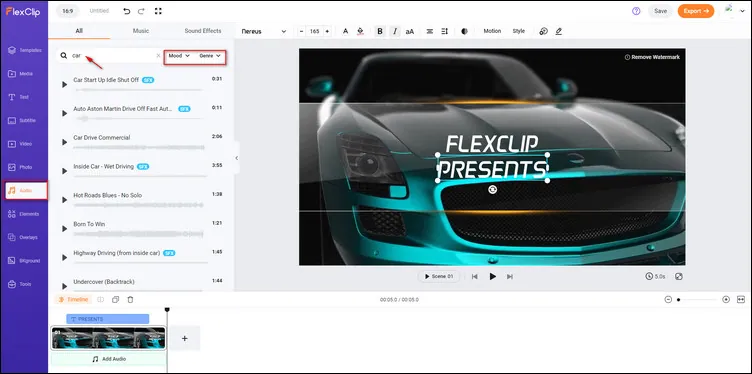Increase font size with plus
The width and height of the screenshot is (752, 374).
(x=327, y=31)
